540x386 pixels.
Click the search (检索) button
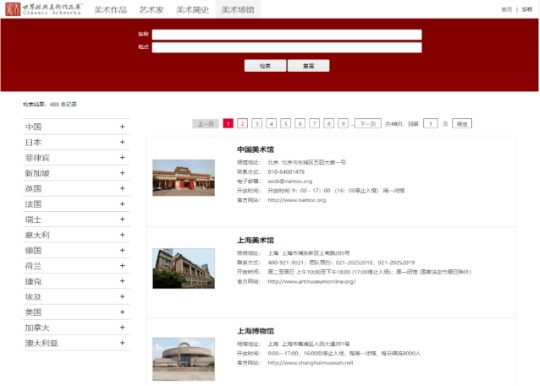pyautogui.click(x=265, y=66)
